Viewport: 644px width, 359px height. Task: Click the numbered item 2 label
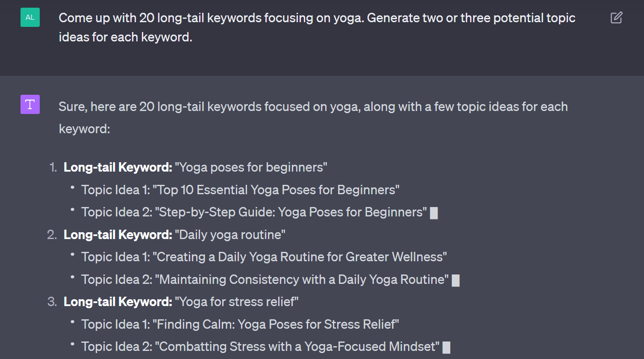tap(51, 234)
